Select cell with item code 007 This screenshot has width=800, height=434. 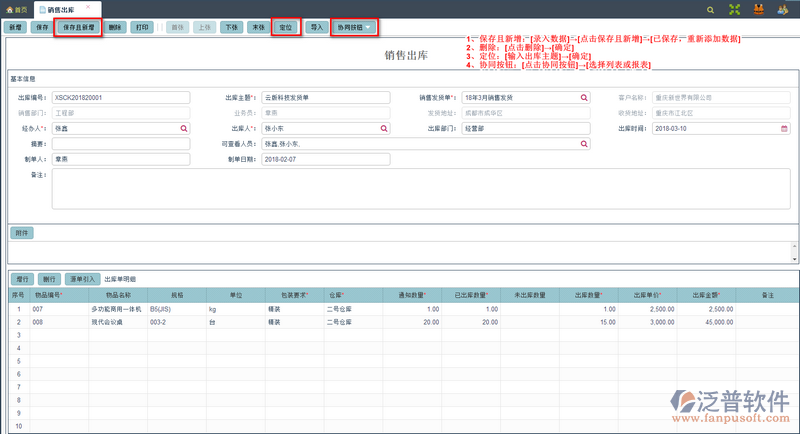point(59,309)
